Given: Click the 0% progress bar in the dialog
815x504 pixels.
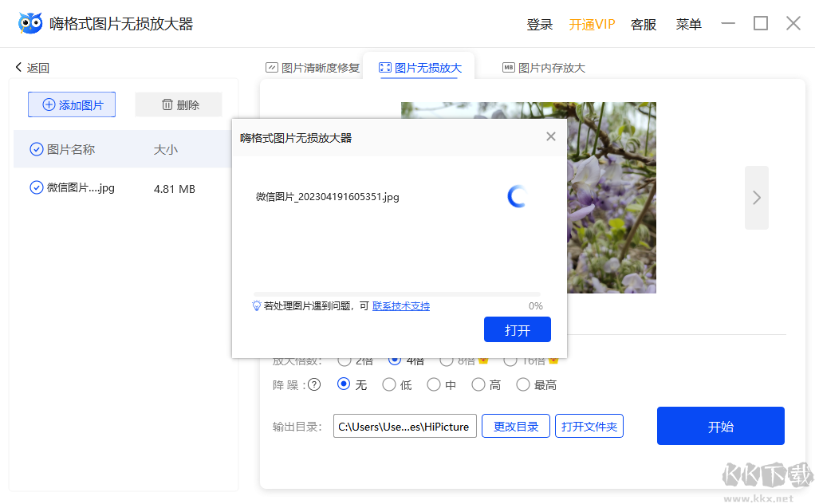Looking at the screenshot, I should pos(395,293).
